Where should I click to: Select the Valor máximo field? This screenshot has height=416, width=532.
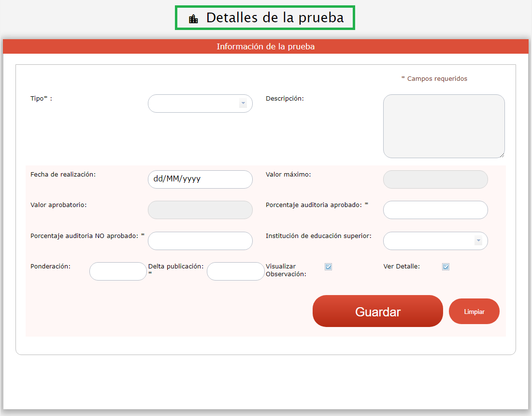click(x=435, y=179)
